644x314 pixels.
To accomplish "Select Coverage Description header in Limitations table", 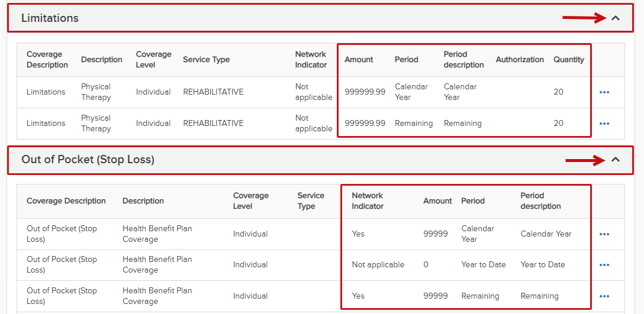I will tap(47, 60).
